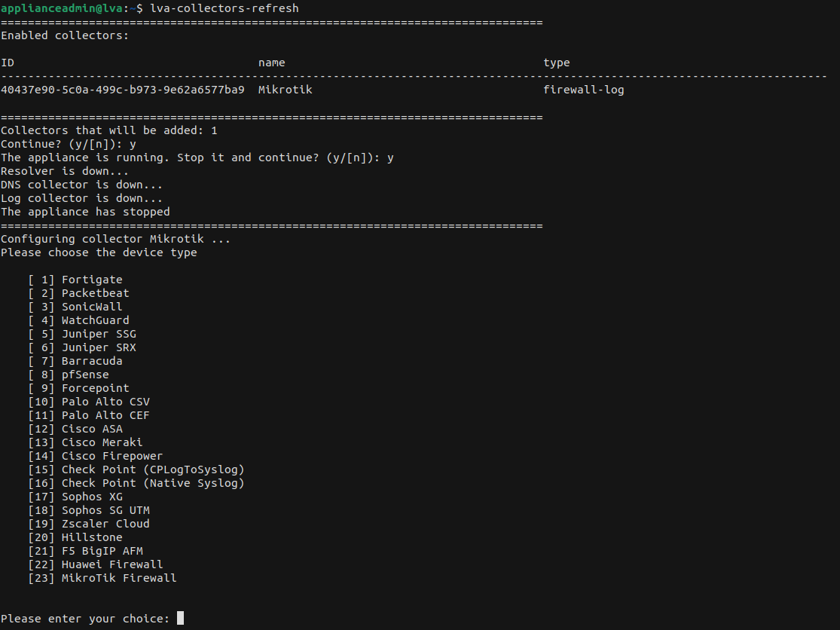Click the Mikrotik collector name in the table

(285, 90)
